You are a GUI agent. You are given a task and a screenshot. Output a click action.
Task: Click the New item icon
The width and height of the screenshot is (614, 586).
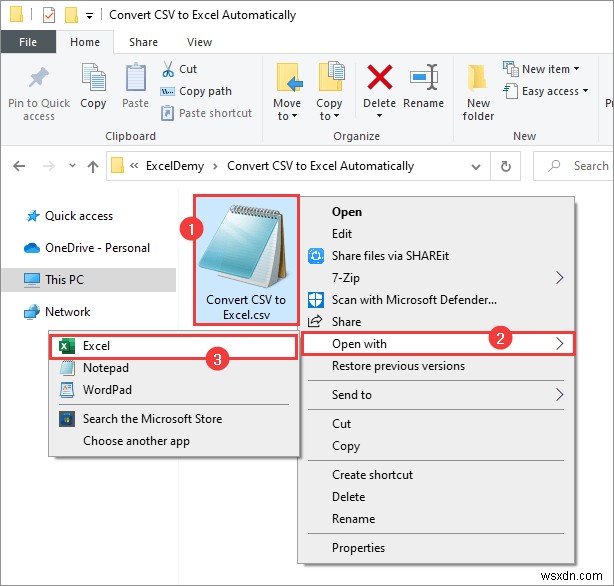coord(511,69)
